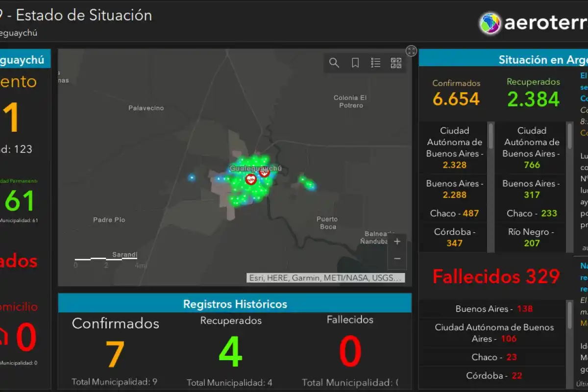Open the Basemap Gallery selector
This screenshot has width=588, height=392.
[x=395, y=63]
